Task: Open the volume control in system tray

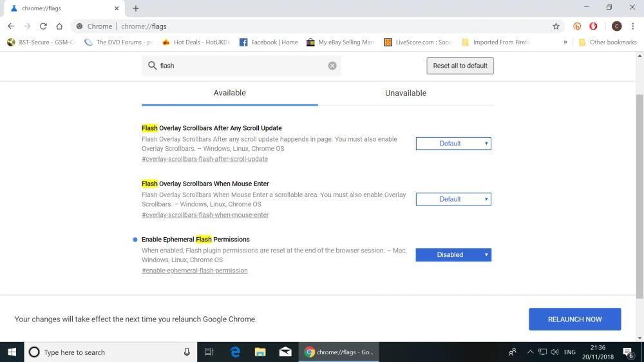Action: pos(554,352)
